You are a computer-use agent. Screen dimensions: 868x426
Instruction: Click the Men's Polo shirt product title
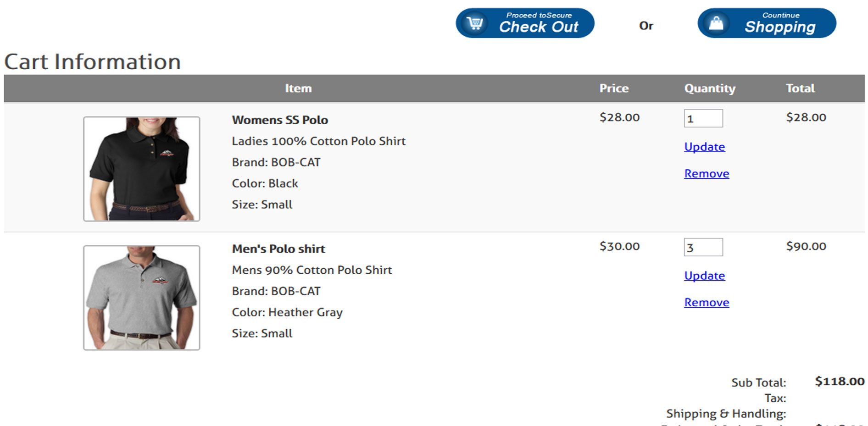[278, 249]
